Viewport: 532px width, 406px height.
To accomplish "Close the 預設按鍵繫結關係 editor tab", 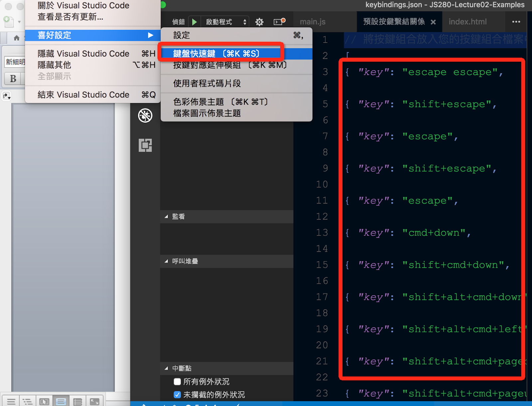I will [433, 22].
